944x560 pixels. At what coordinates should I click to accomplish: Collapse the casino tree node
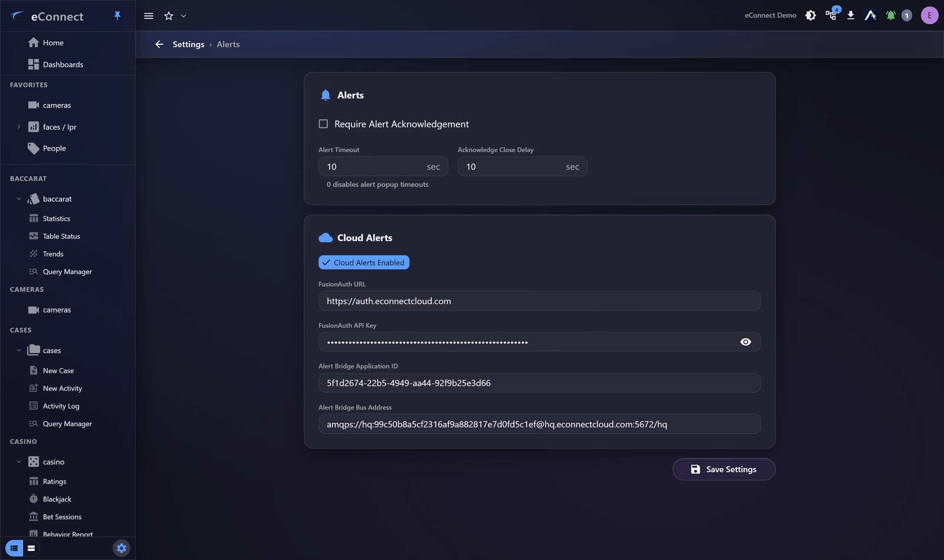pos(19,462)
